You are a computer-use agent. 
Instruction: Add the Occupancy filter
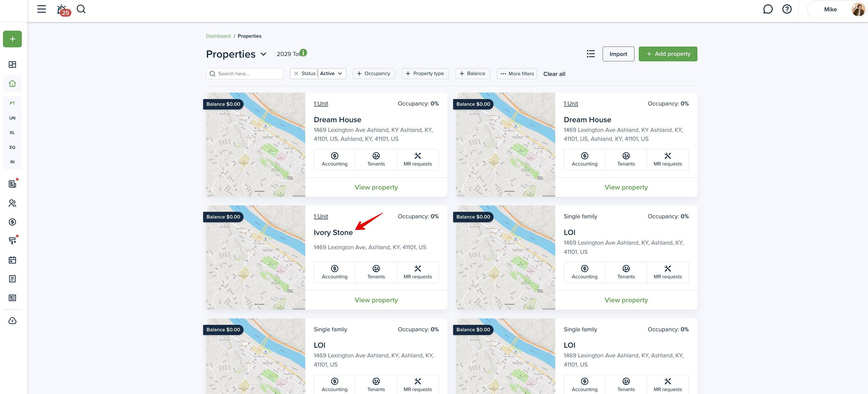374,73
